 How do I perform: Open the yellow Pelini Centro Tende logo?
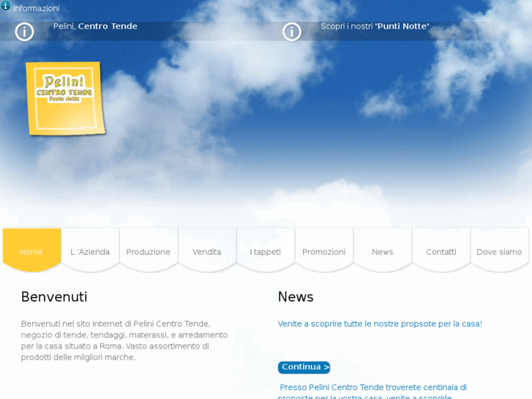coord(65,99)
